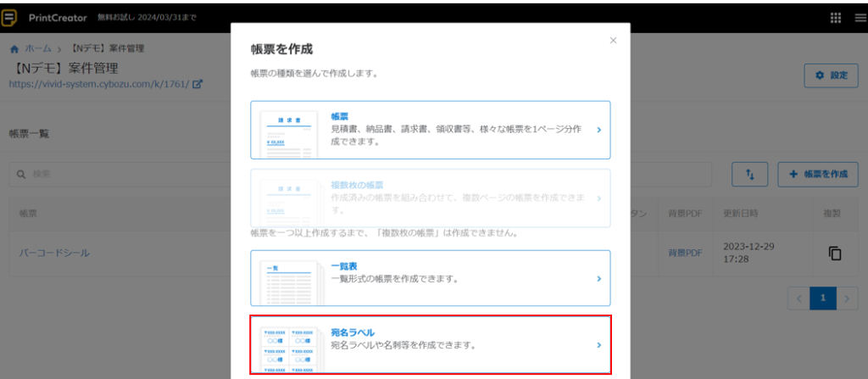Open the vivid-system.cybozu.com app link
The width and height of the screenshot is (868, 379).
point(99,84)
